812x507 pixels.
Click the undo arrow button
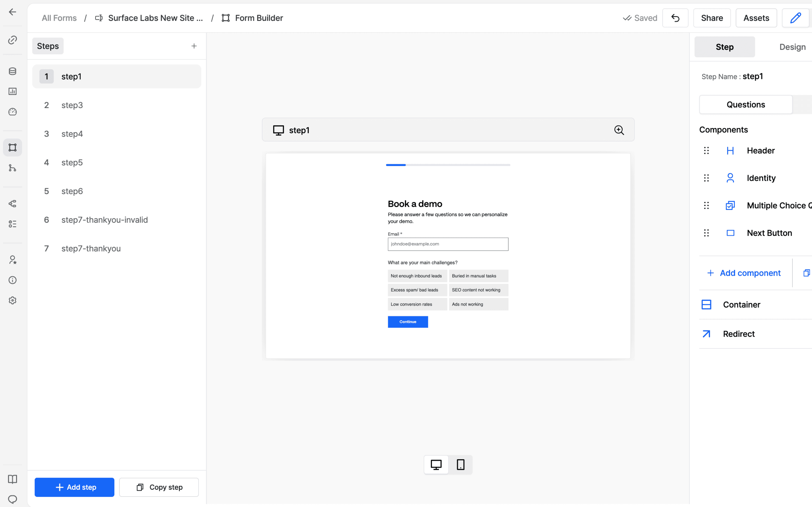click(675, 18)
